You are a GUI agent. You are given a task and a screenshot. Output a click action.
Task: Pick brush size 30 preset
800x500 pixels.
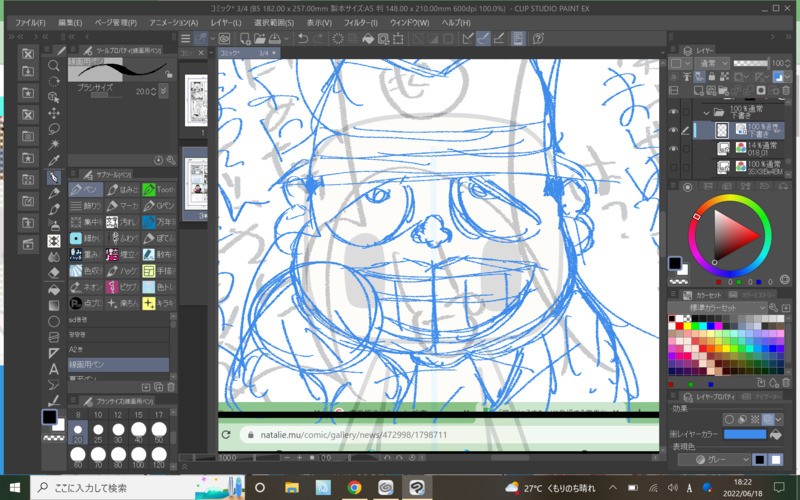(118, 430)
